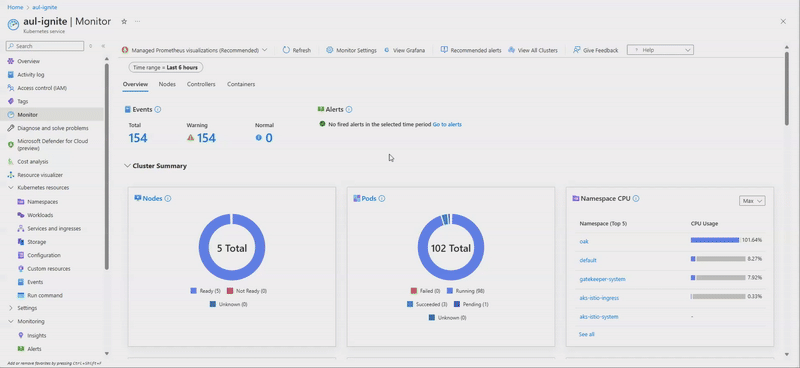800x368 pixels.
Task: Open Resource visualizer
Action: [40, 175]
